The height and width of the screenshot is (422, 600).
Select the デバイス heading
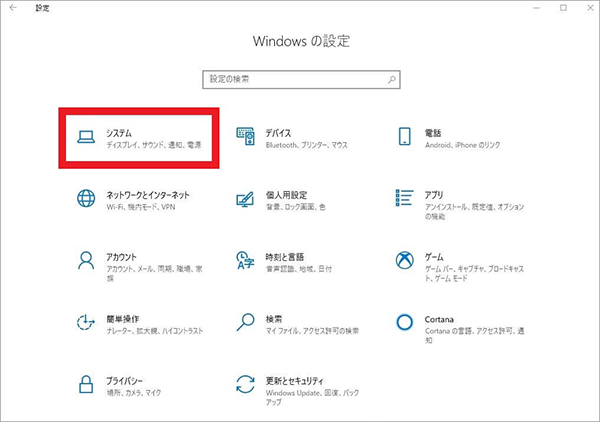point(278,133)
